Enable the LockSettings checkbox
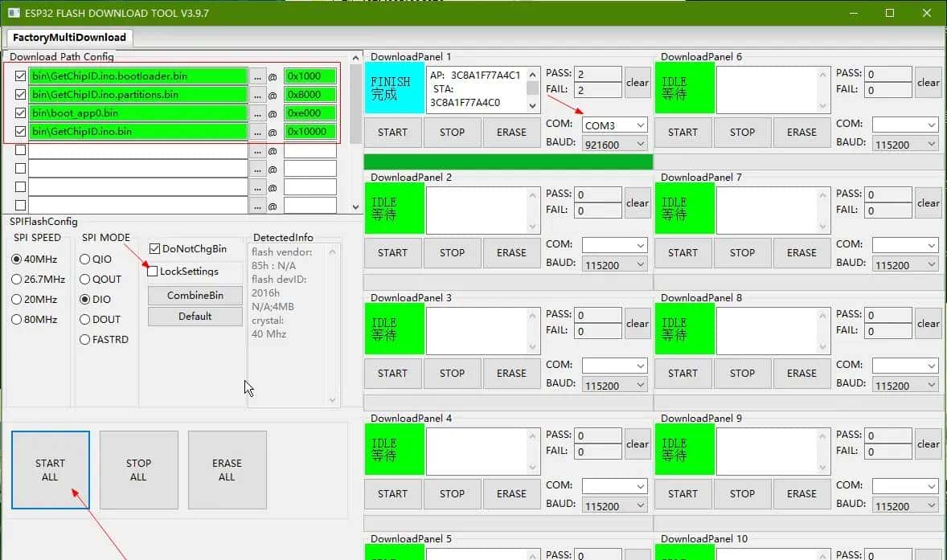 (x=153, y=272)
